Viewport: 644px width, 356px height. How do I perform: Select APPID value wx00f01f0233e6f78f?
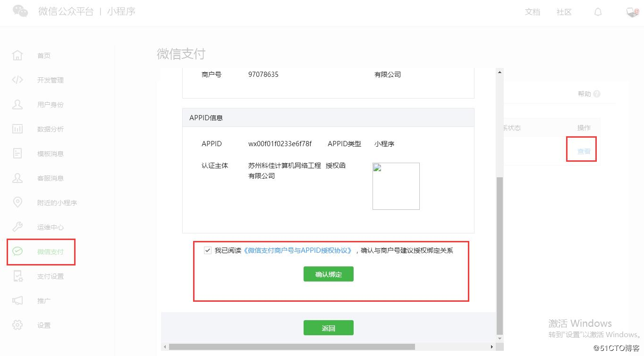point(280,144)
